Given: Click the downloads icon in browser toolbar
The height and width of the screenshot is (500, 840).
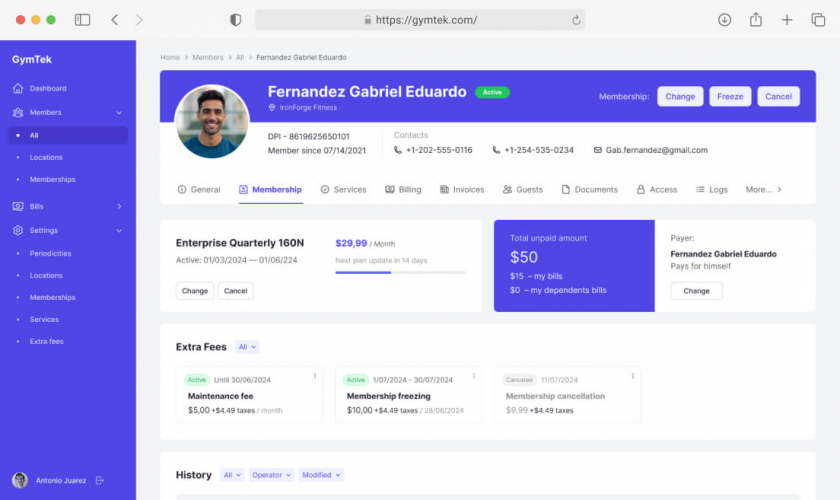Looking at the screenshot, I should pyautogui.click(x=724, y=20).
